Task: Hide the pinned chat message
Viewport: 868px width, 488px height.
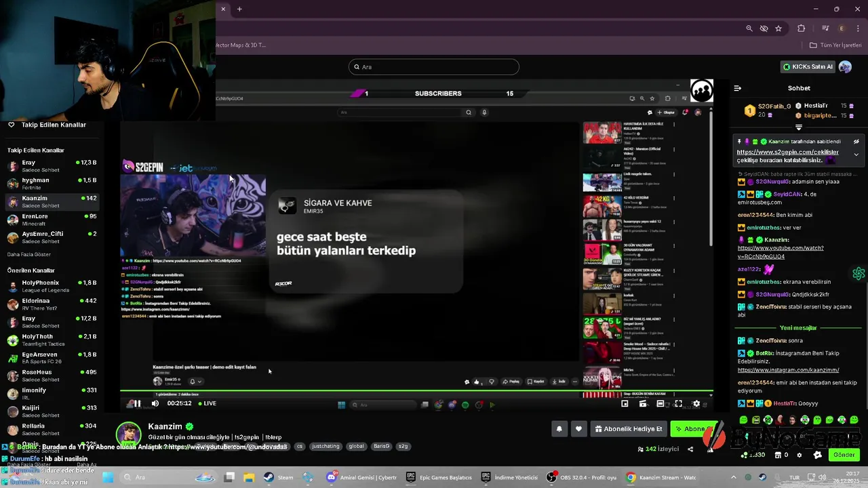Action: [856, 142]
